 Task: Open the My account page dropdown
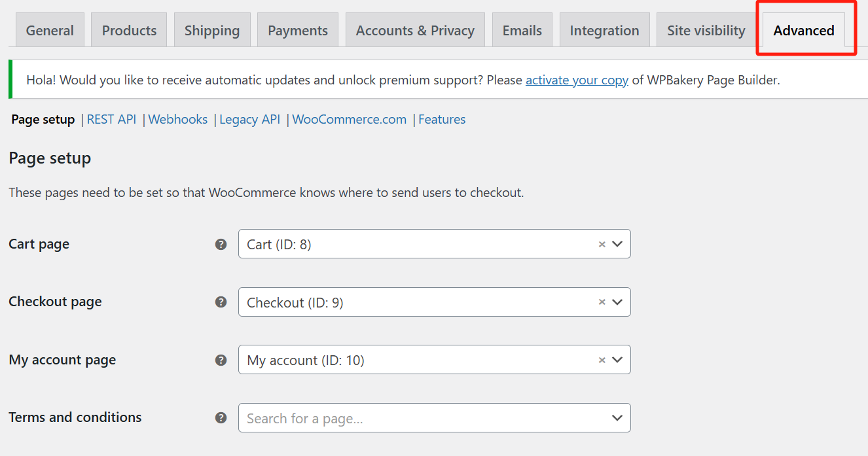(x=617, y=360)
